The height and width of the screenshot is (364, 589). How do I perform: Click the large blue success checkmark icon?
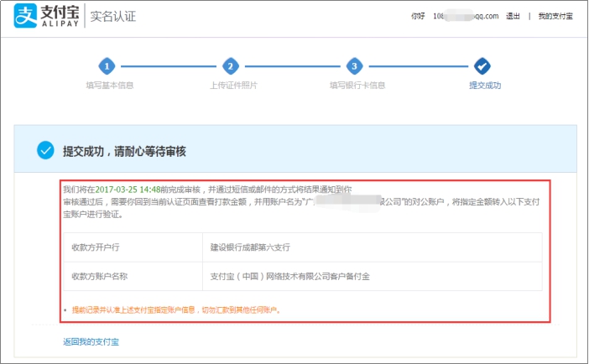click(45, 150)
